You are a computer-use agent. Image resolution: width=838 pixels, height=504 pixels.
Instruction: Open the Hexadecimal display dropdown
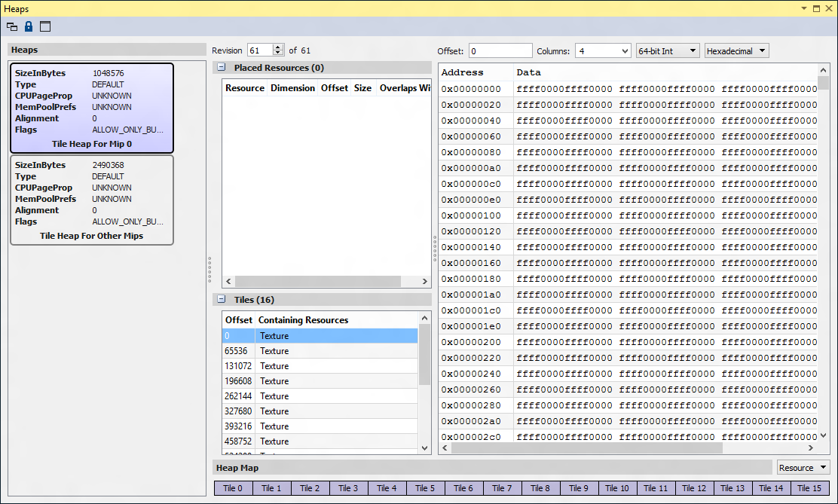[736, 51]
